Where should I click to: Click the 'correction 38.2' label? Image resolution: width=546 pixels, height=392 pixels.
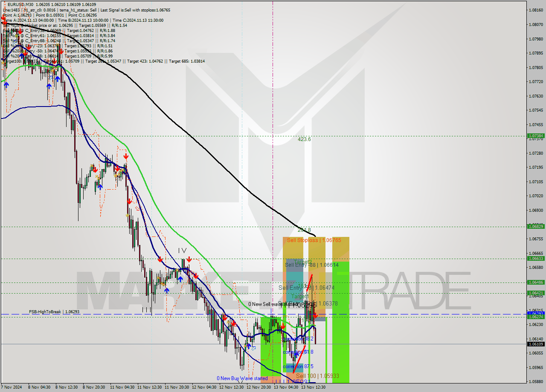pyautogui.click(x=298, y=339)
